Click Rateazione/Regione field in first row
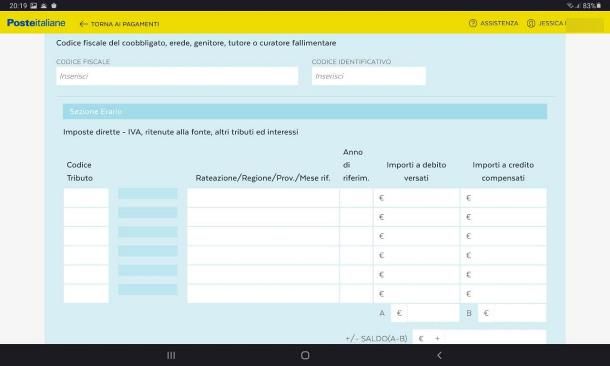The width and height of the screenshot is (610, 366). [263, 198]
